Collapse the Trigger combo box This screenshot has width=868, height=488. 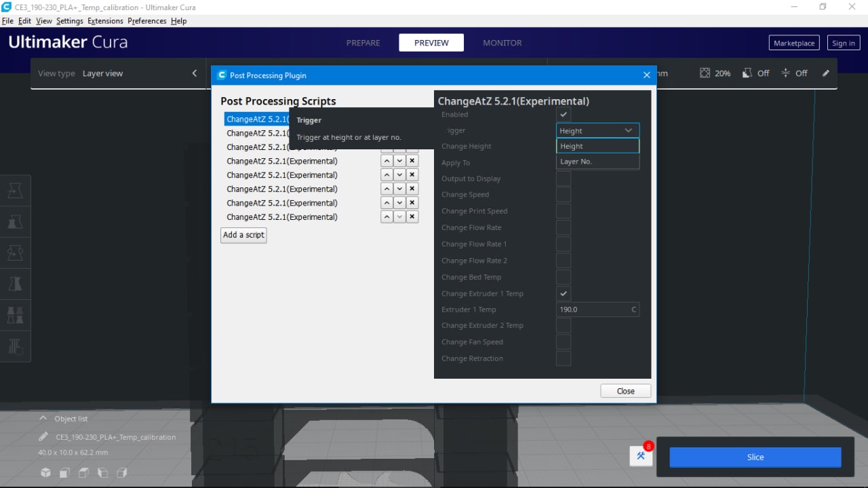point(597,130)
